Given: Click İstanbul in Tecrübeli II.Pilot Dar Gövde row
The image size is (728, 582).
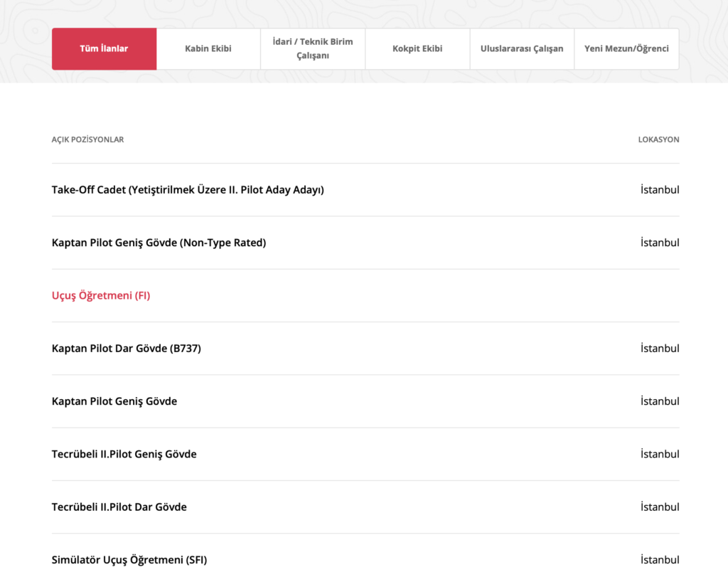Looking at the screenshot, I should 660,507.
